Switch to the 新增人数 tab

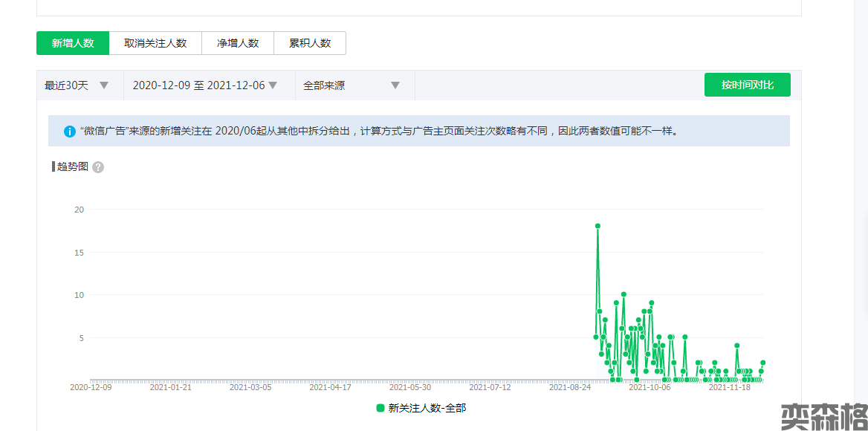[x=73, y=43]
